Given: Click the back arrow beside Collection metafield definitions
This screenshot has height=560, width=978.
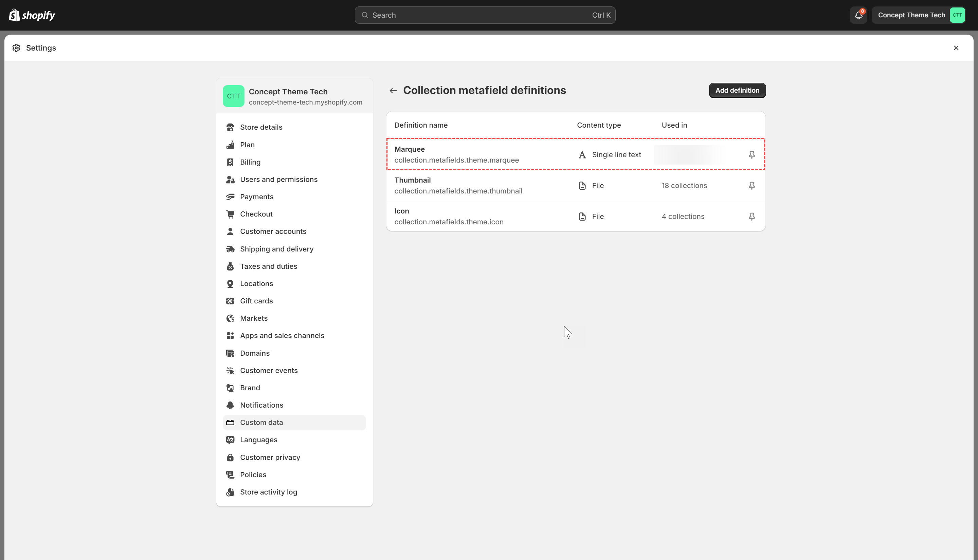Looking at the screenshot, I should pyautogui.click(x=393, y=90).
